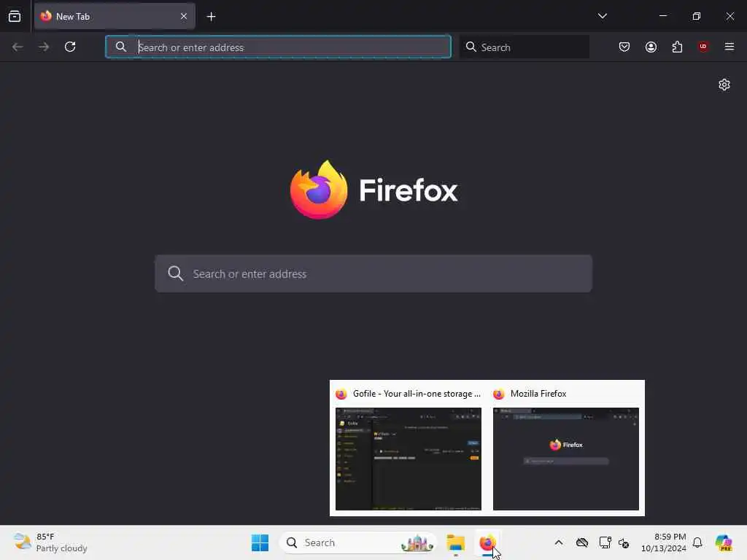The width and height of the screenshot is (747, 560).
Task: Open the notifications bell icon
Action: click(697, 542)
